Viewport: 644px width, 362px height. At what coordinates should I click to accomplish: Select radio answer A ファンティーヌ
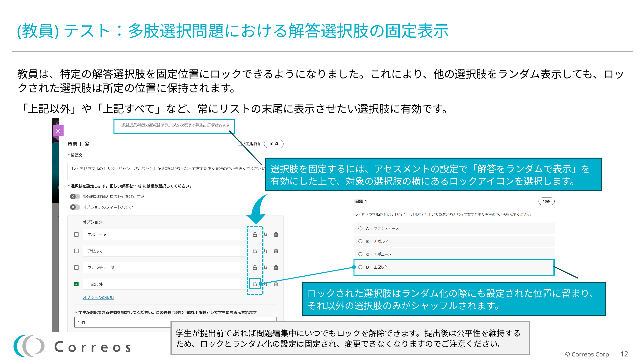[x=360, y=228]
